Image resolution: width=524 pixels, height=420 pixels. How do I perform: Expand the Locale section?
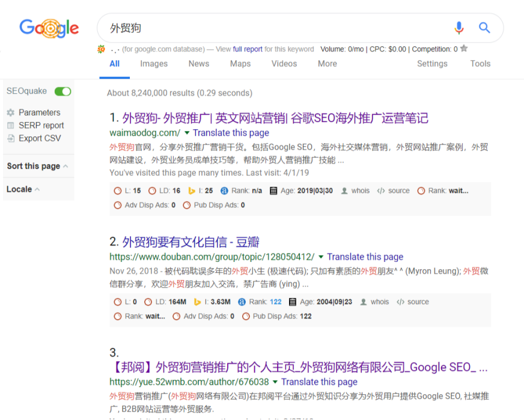tap(23, 189)
